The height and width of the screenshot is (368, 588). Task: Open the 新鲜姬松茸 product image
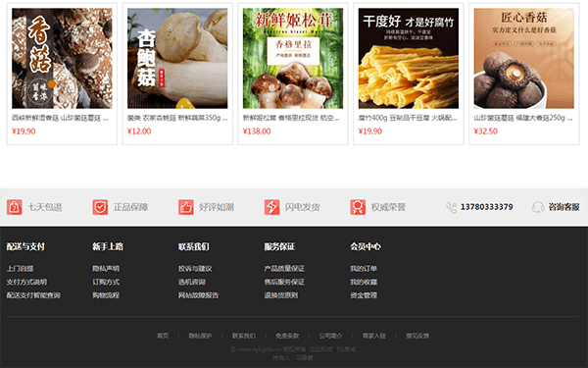pyautogui.click(x=293, y=59)
